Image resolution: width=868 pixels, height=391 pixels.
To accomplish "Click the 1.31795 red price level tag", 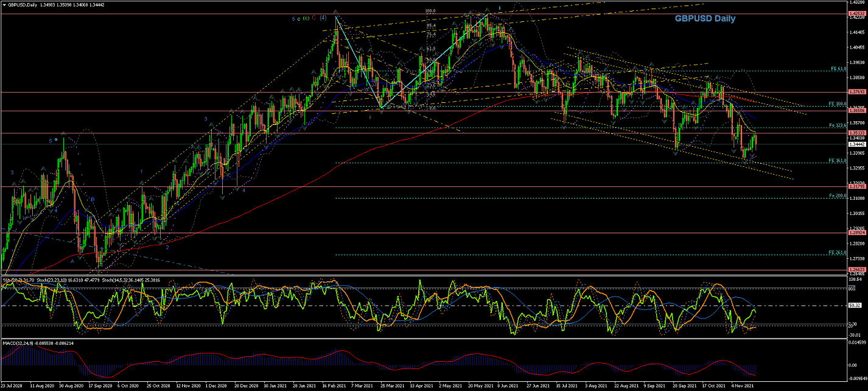I will click(x=856, y=186).
